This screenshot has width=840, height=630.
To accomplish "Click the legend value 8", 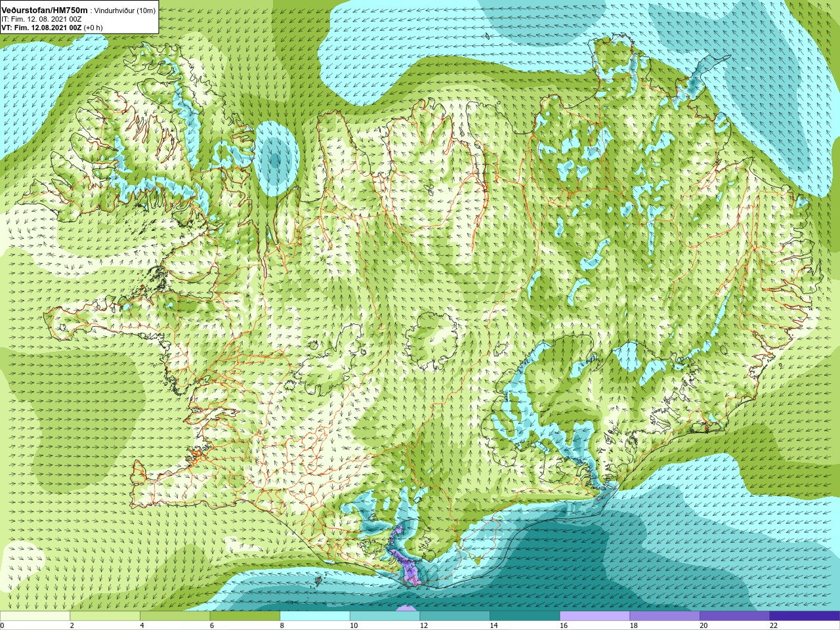I will click(282, 625).
